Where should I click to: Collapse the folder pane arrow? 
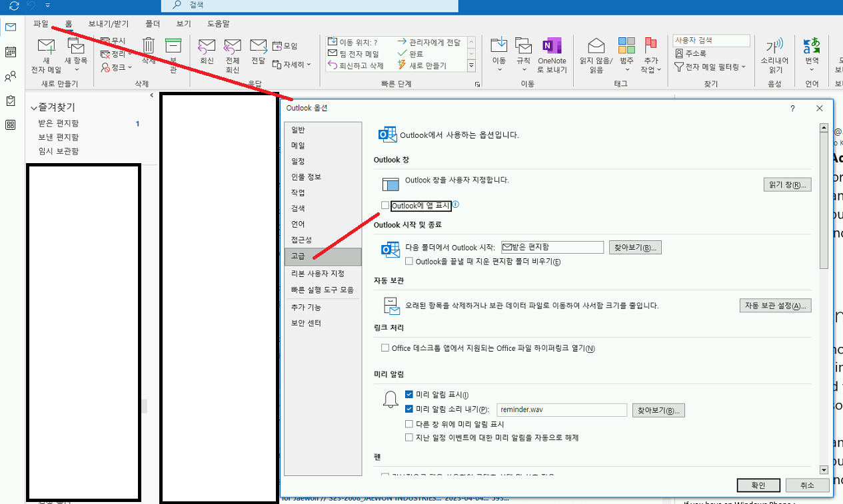(151, 96)
